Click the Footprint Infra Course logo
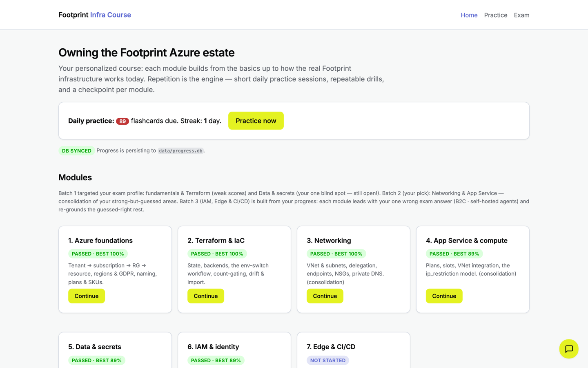Image resolution: width=588 pixels, height=368 pixels. click(x=95, y=15)
